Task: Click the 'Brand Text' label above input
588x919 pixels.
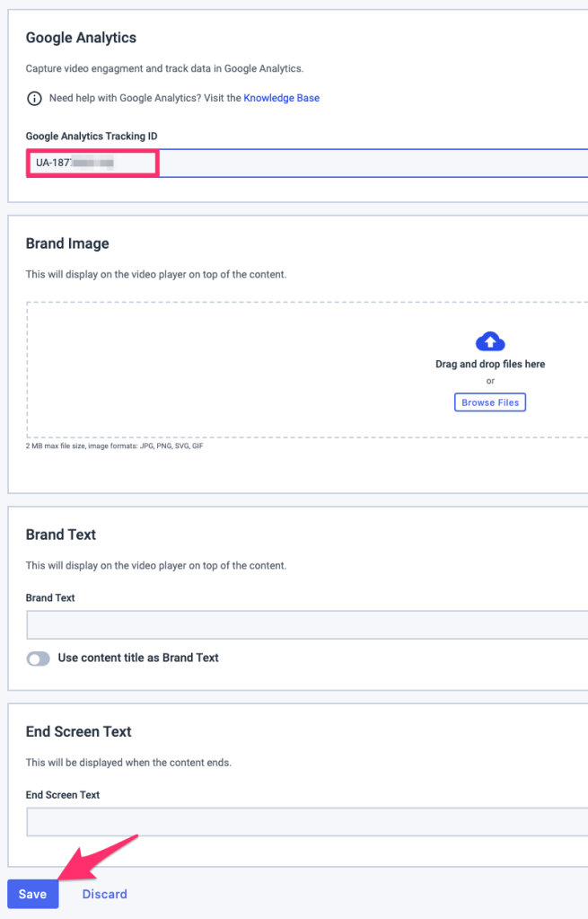Action: [x=50, y=597]
